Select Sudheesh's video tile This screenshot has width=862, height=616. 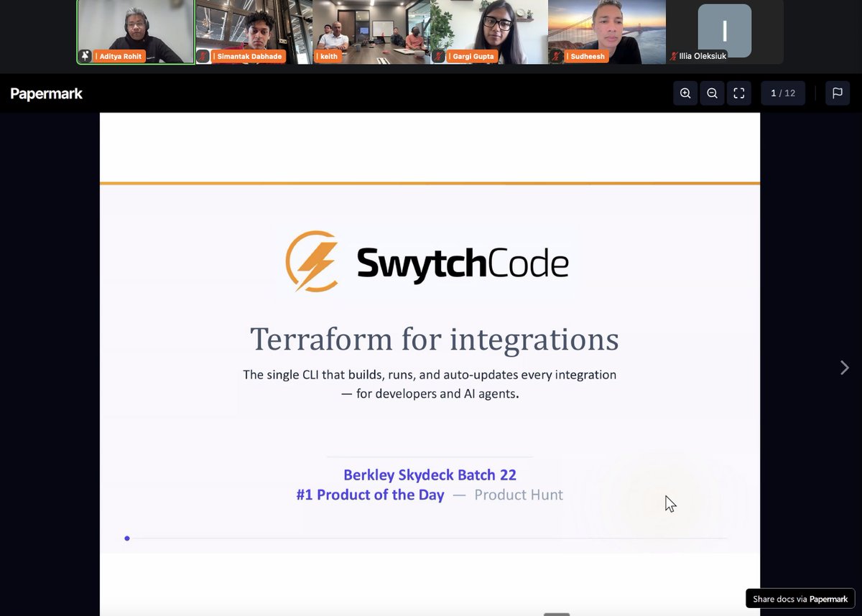click(x=606, y=32)
